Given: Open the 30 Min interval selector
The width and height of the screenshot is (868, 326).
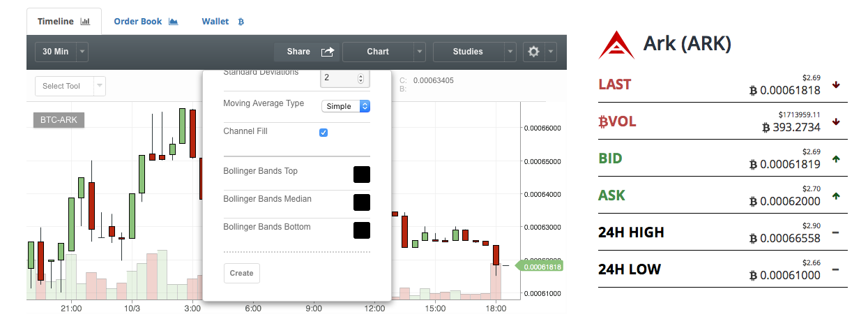Looking at the screenshot, I should pyautogui.click(x=56, y=52).
